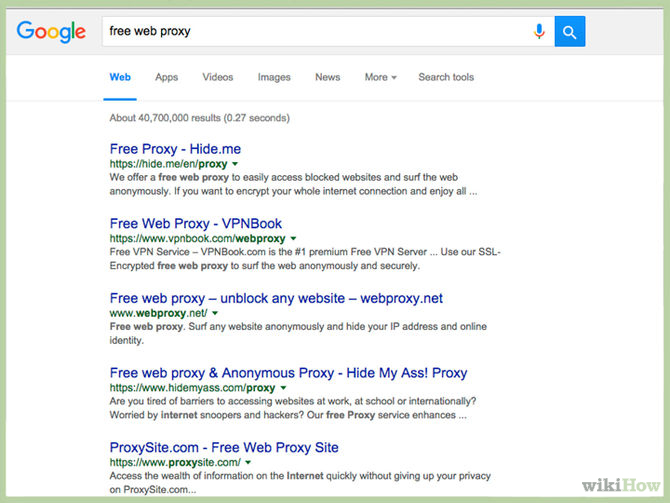Expand the More dropdown menu

380,77
